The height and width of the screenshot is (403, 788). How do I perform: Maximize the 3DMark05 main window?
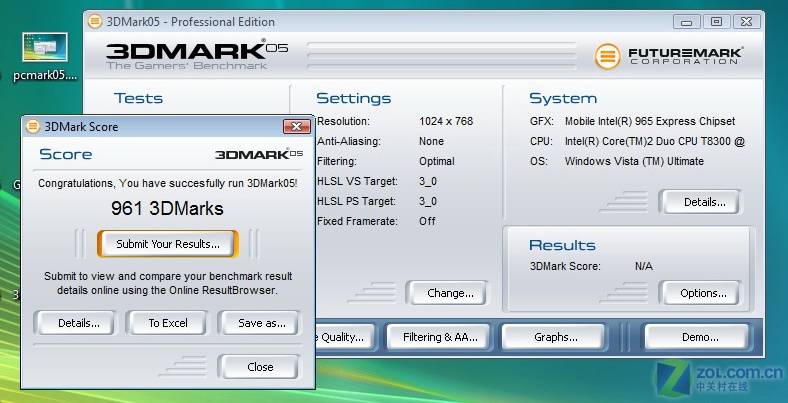click(x=716, y=22)
